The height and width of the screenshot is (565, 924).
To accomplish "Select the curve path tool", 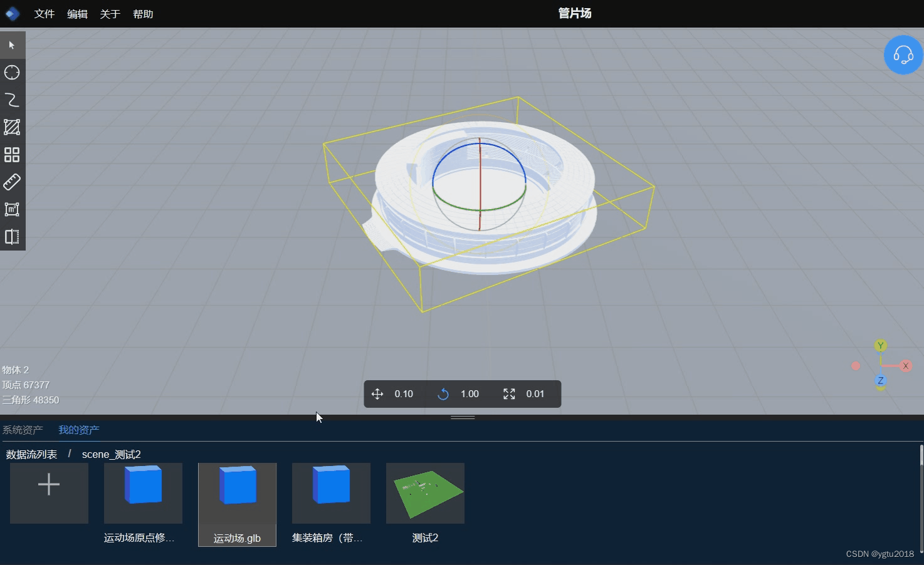I will pyautogui.click(x=12, y=100).
